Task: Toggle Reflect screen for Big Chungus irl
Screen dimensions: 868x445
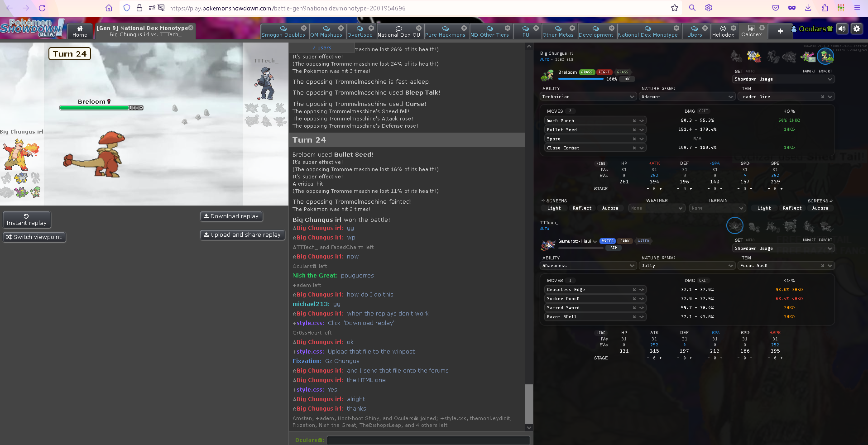Action: [x=582, y=208]
